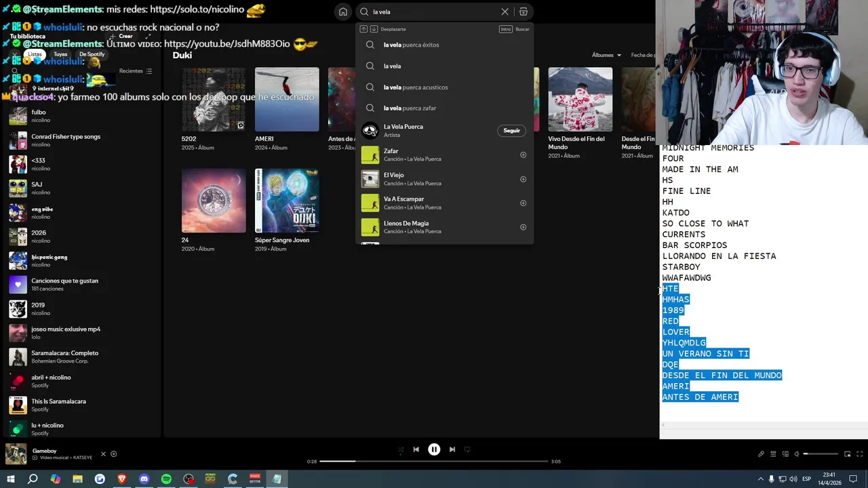Select the plain 'la vela' search suggestion
Viewport: 868px width, 488px height.
444,66
